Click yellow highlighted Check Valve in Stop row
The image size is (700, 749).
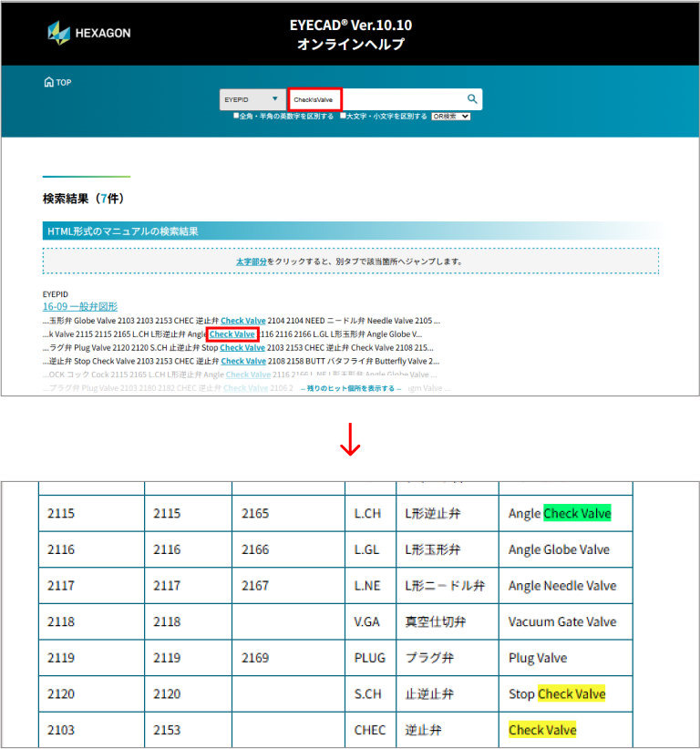(x=571, y=694)
